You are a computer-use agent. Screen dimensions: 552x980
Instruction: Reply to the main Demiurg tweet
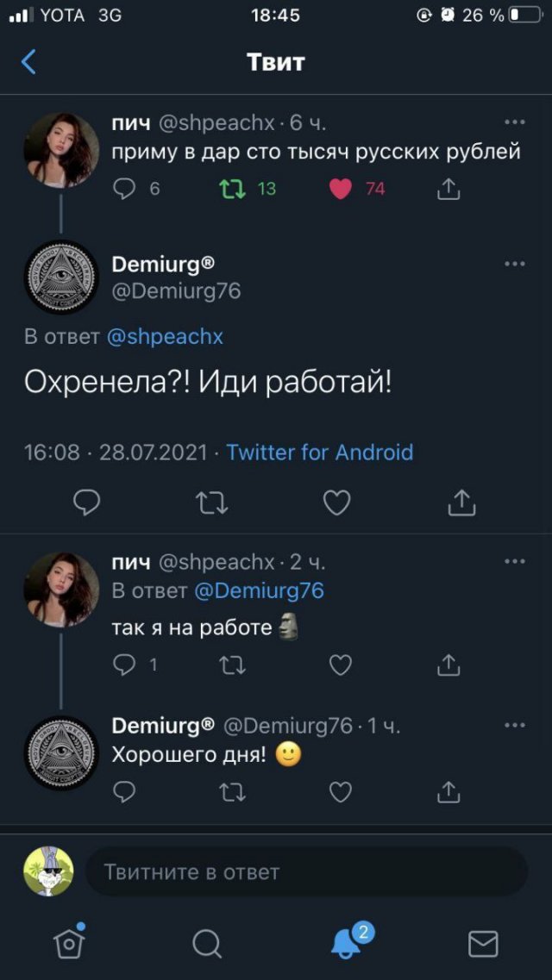point(86,502)
